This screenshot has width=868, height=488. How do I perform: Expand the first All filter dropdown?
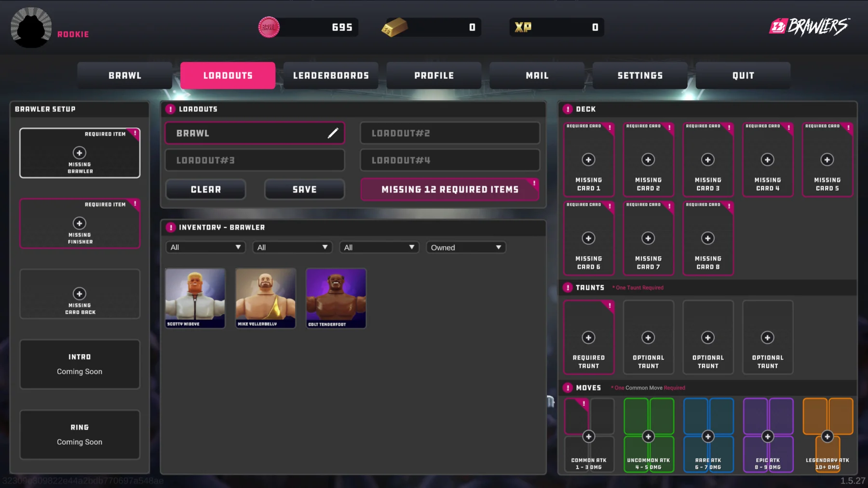point(205,247)
